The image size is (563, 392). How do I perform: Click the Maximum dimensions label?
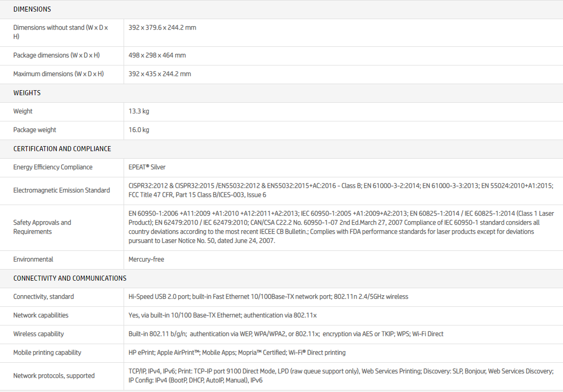coord(59,74)
